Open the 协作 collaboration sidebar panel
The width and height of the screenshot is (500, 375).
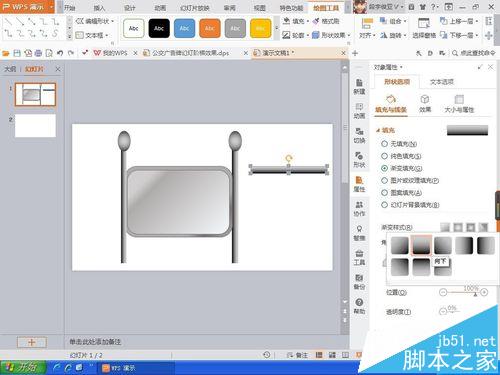359,209
